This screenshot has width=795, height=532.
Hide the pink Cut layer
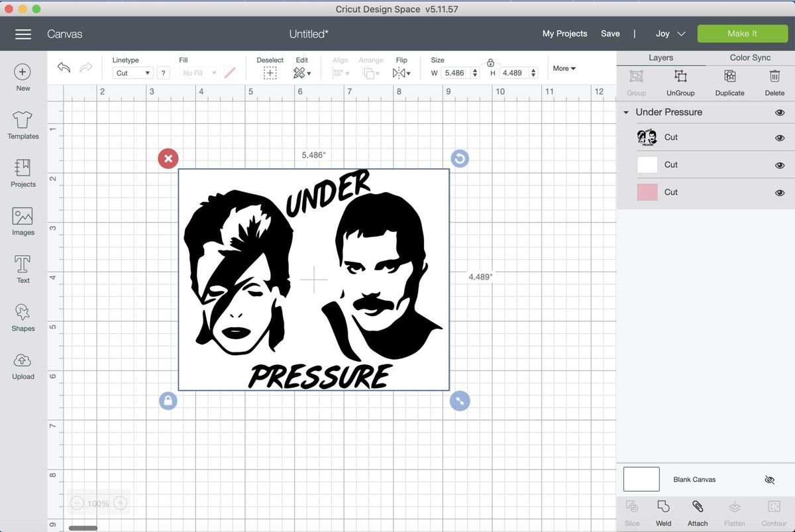780,192
